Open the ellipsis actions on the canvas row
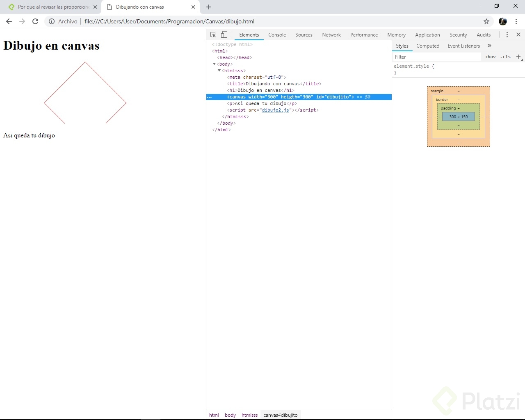Viewport: 525px width, 420px height. [210, 97]
